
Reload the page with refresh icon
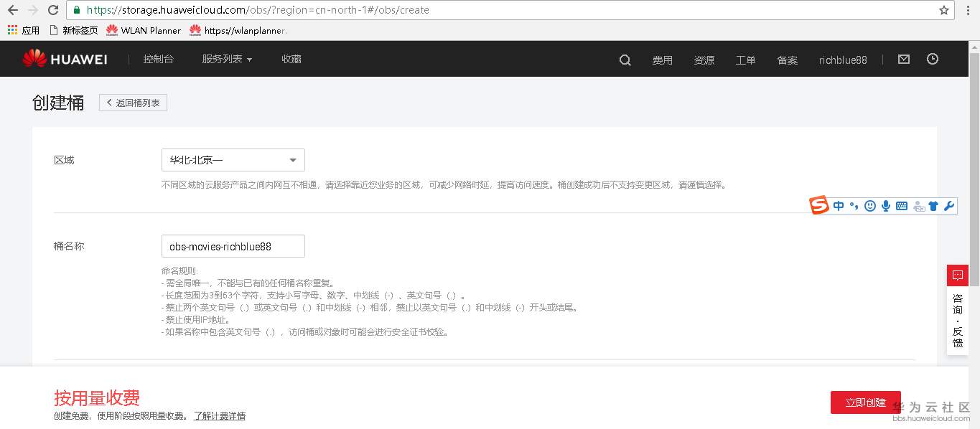tap(53, 10)
